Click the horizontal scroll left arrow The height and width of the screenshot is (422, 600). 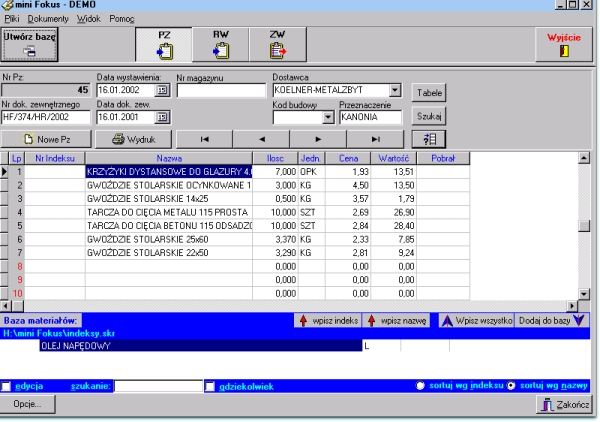[6, 306]
